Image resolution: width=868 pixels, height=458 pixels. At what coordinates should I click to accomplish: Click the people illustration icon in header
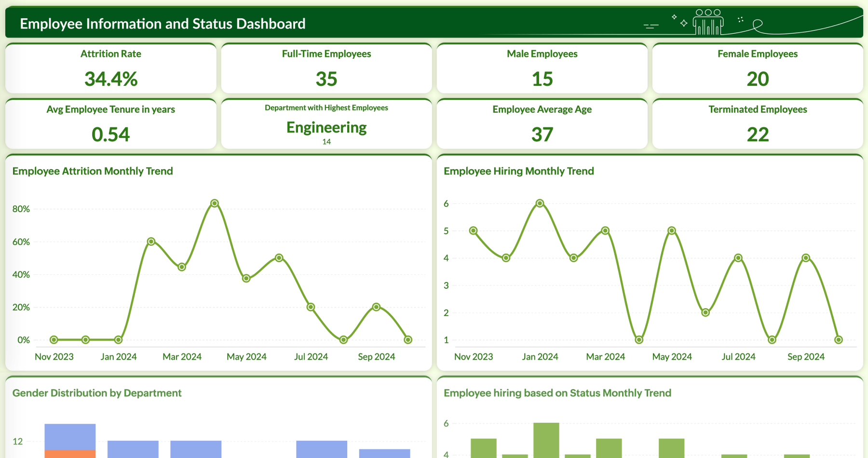708,23
